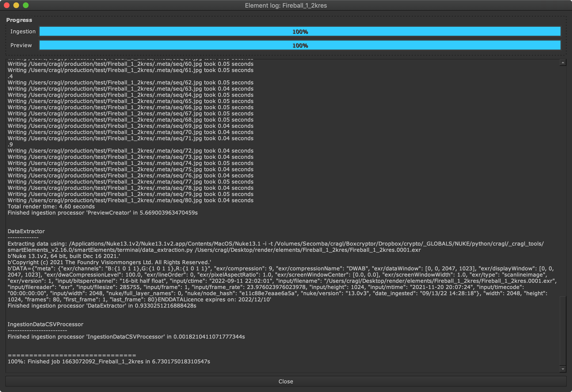This screenshot has height=392, width=572.
Task: Click the 'DataExtractor' heading in the log
Action: pyautogui.click(x=26, y=231)
